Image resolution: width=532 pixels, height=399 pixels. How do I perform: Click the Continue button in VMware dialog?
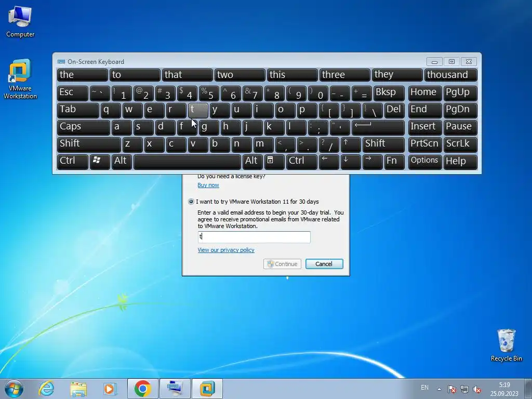(x=282, y=264)
